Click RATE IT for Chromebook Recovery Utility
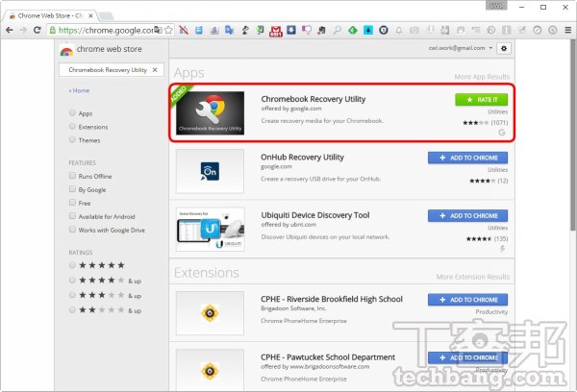The width and height of the screenshot is (577, 392). point(482,100)
